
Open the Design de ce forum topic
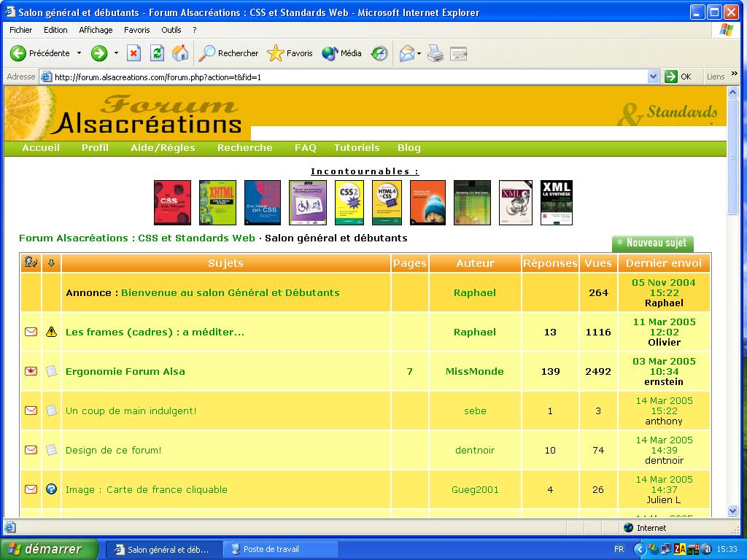tap(113, 451)
